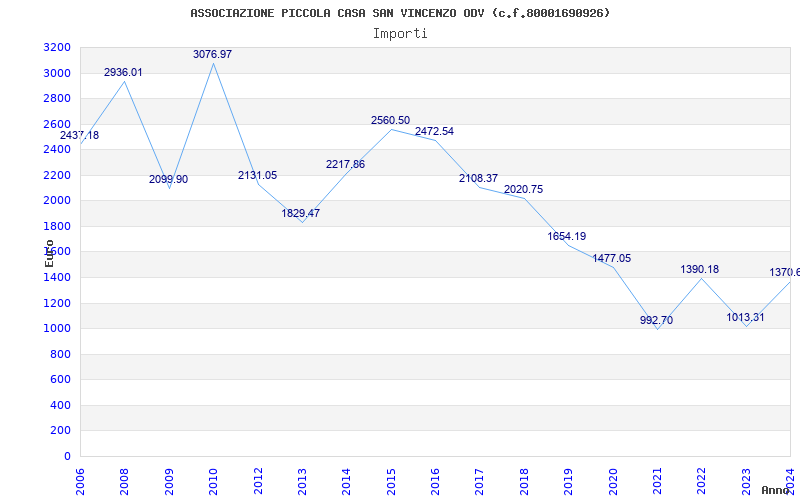Click data label 1477.05
This screenshot has width=800, height=500.
click(612, 258)
